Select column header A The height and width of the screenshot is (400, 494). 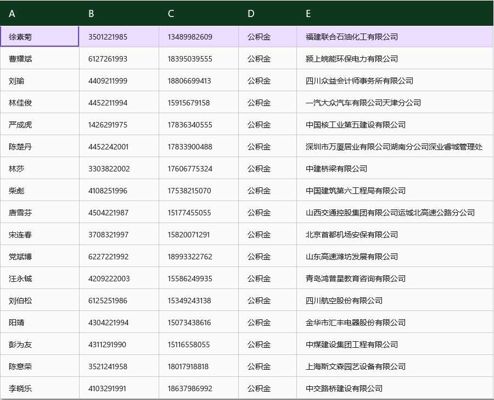point(39,14)
